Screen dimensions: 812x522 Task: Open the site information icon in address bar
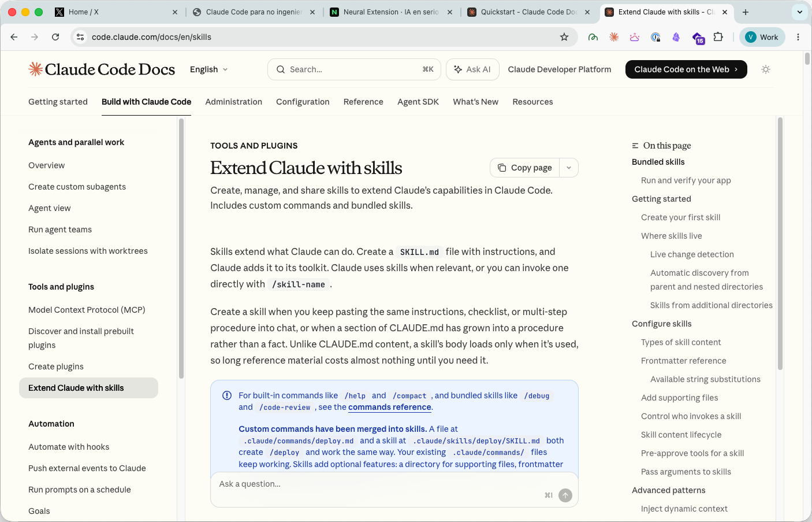point(80,37)
